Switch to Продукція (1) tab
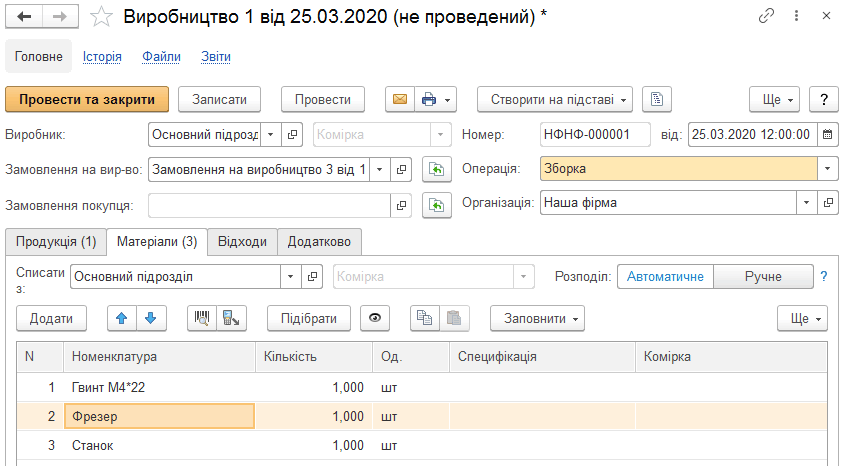 point(56,242)
